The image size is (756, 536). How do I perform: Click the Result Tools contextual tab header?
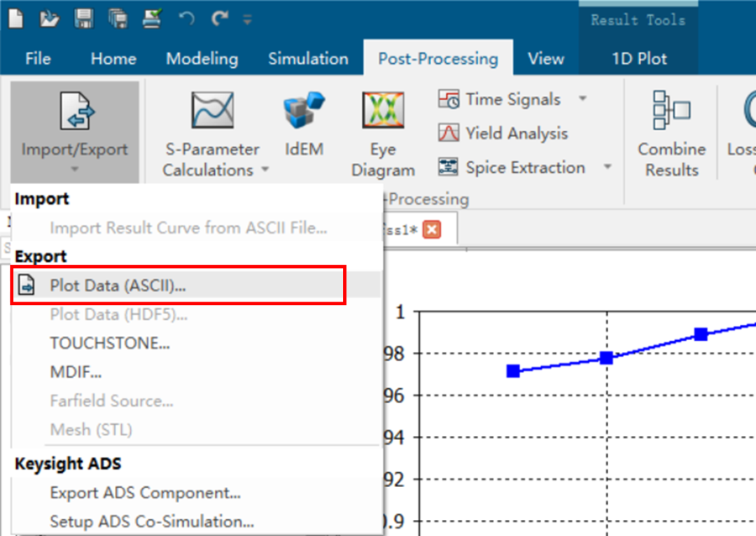pos(638,20)
